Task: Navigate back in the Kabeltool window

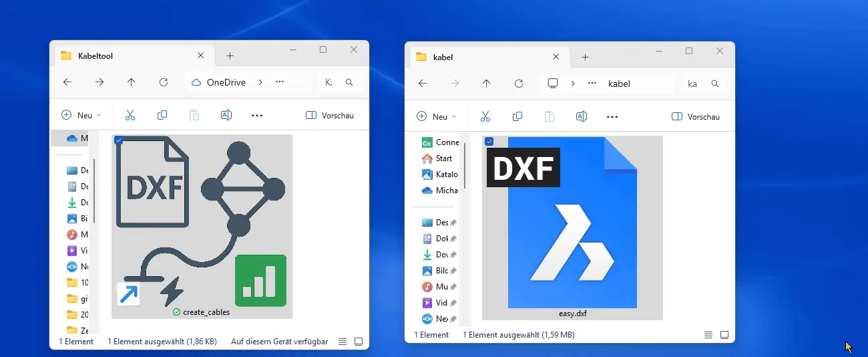Action: [67, 82]
